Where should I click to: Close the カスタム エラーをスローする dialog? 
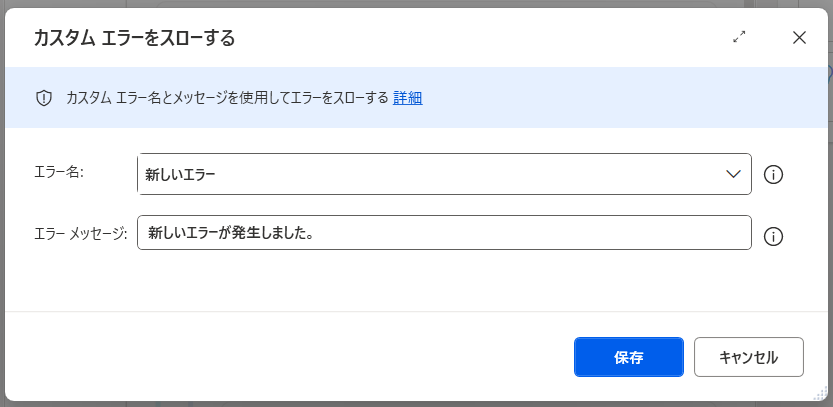[x=799, y=38]
